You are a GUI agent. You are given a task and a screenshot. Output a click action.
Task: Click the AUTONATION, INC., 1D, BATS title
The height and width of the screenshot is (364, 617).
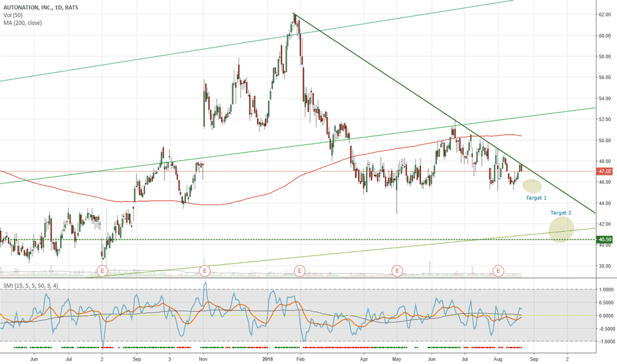tap(40, 7)
